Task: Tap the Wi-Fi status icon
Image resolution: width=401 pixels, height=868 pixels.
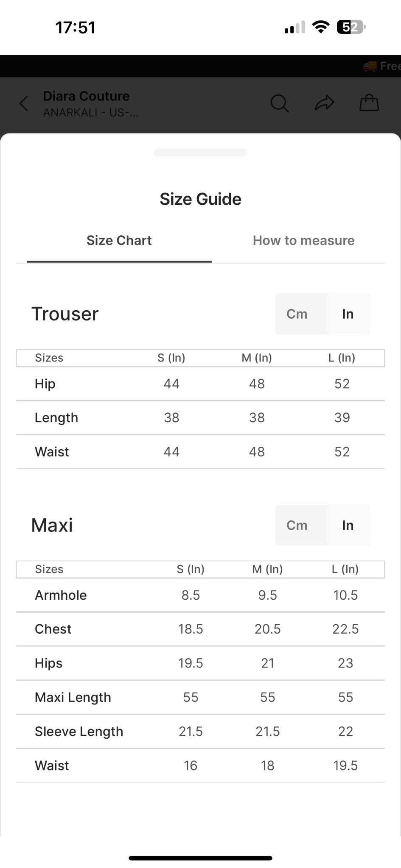Action: pyautogui.click(x=321, y=27)
